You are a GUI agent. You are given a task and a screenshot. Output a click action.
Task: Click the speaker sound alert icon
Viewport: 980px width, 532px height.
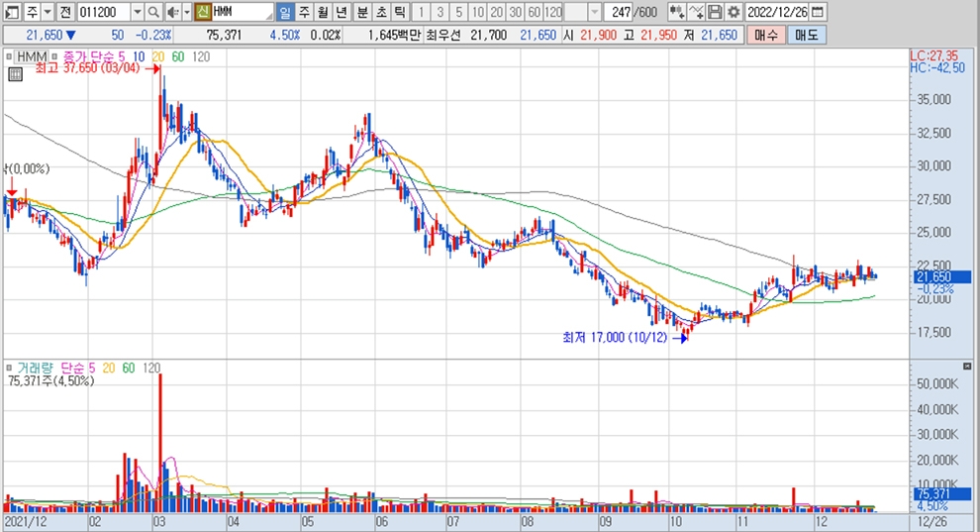[173, 11]
